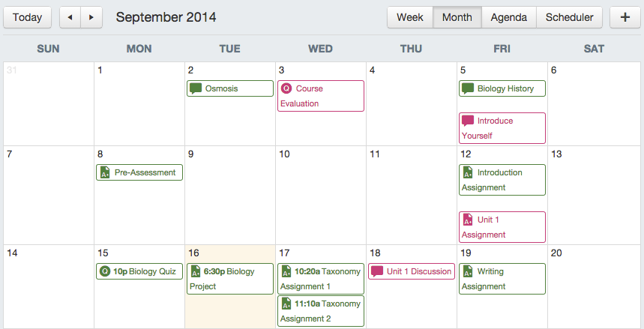644x329 pixels.
Task: Click the Pre-Assessment assignment icon
Action: 105,172
